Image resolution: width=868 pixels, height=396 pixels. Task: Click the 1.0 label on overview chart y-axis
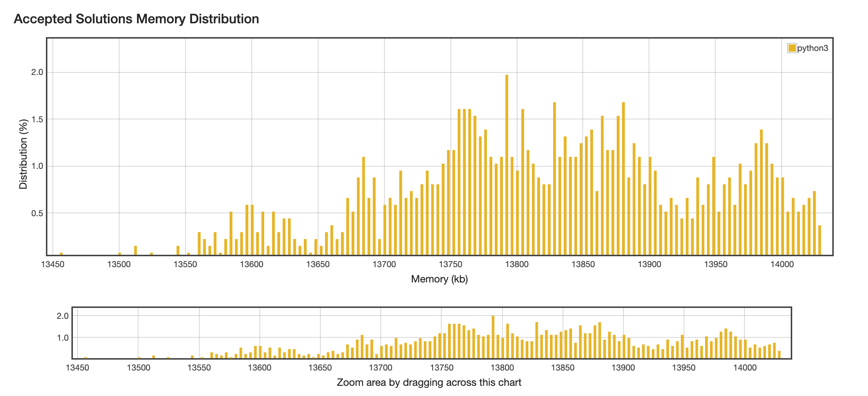[x=62, y=338]
